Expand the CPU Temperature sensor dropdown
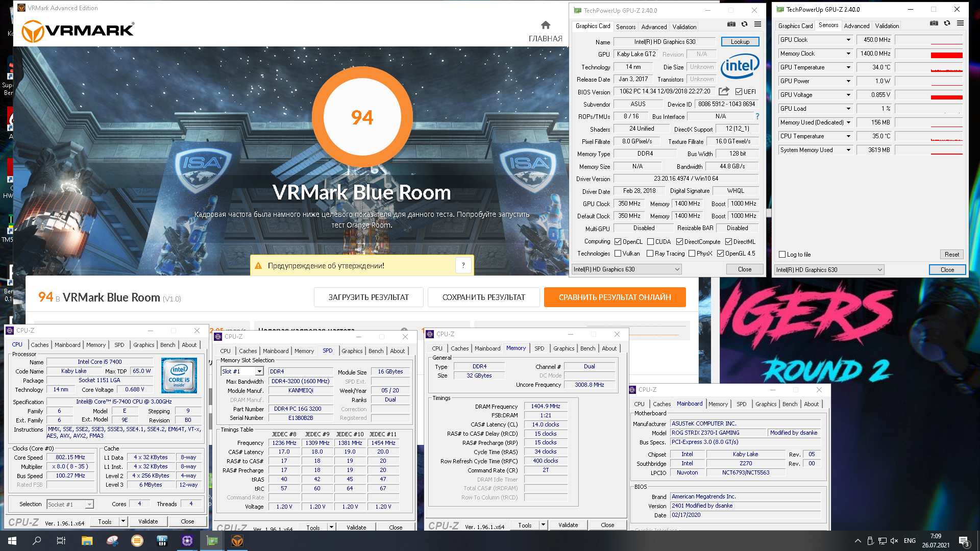Viewport: 980px width, 551px height. click(848, 136)
